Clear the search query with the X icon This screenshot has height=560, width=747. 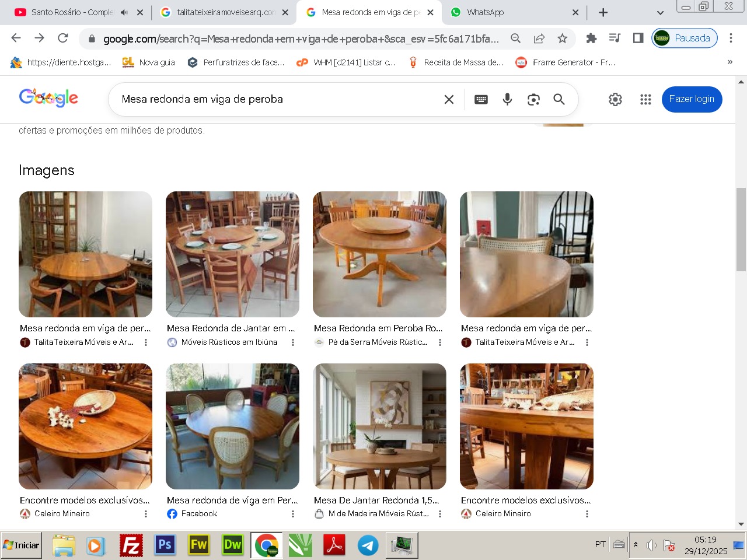pyautogui.click(x=449, y=99)
